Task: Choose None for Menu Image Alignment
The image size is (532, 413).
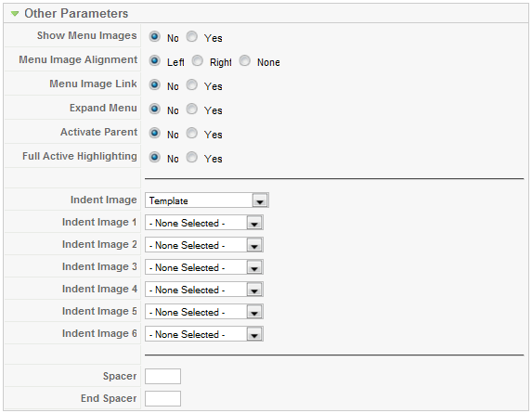Action: (x=244, y=60)
